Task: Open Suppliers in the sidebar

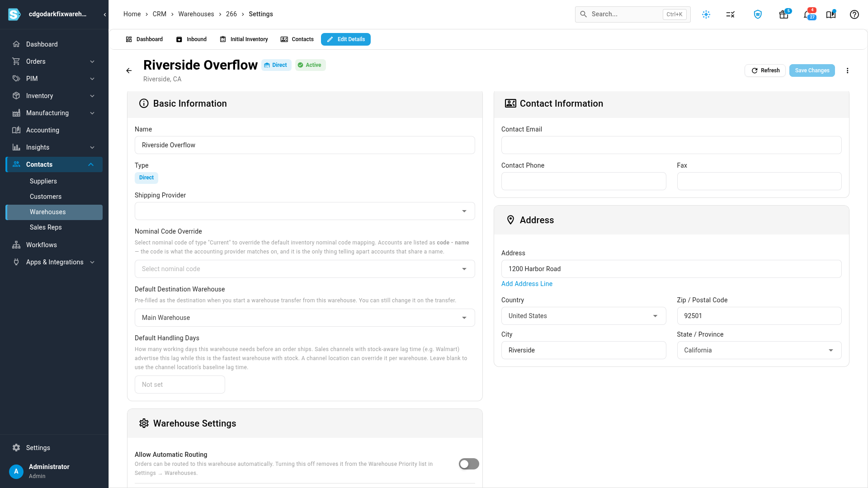Action: 43,181
